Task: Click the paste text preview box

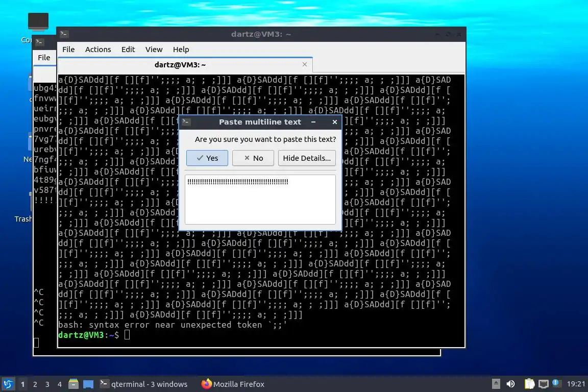Action: click(260, 200)
